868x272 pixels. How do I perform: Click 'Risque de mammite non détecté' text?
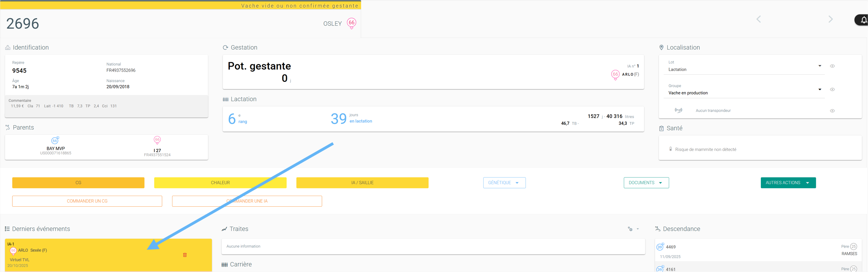pos(706,150)
